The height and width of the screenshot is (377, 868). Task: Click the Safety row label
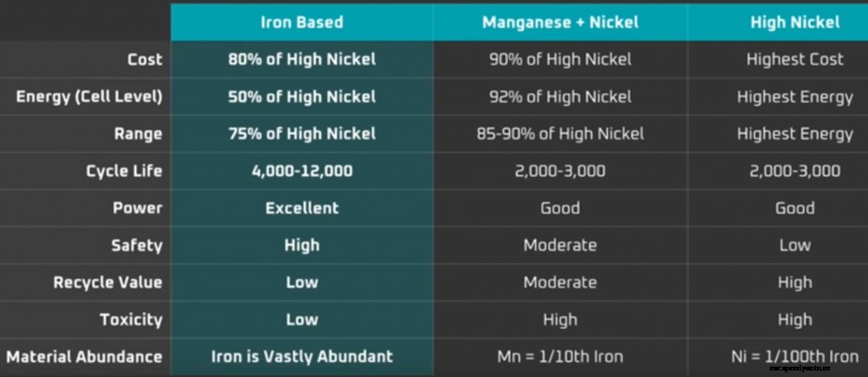(x=137, y=245)
